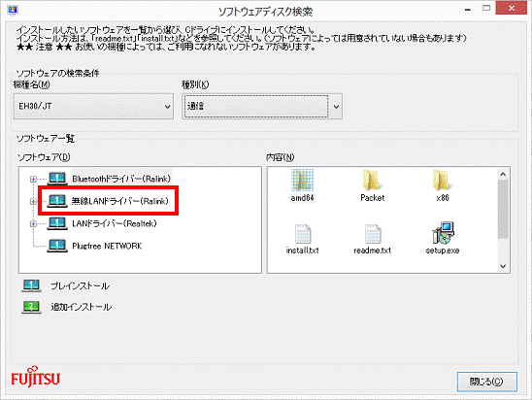Click the install.txt file name label

point(302,250)
